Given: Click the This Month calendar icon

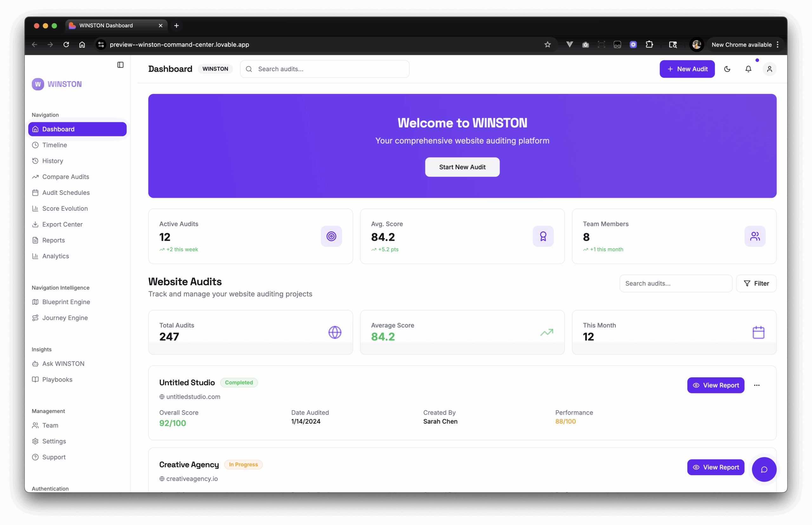Looking at the screenshot, I should pos(758,332).
